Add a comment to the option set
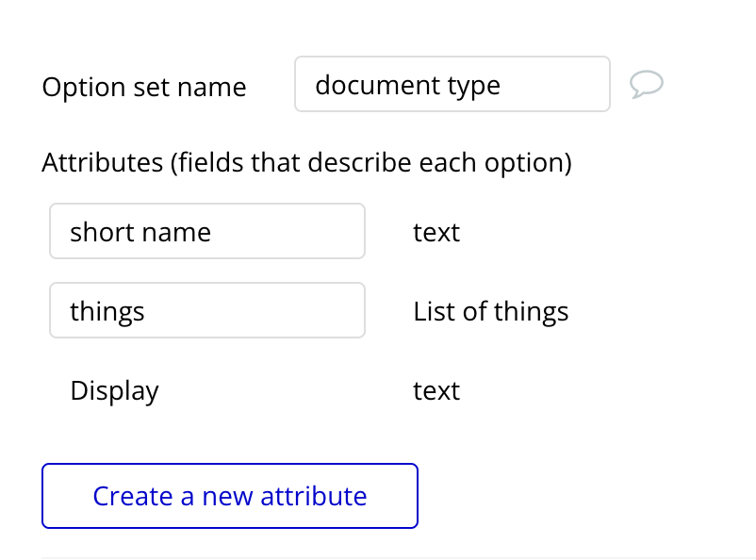Viewport: 756px width, 560px height. [647, 85]
